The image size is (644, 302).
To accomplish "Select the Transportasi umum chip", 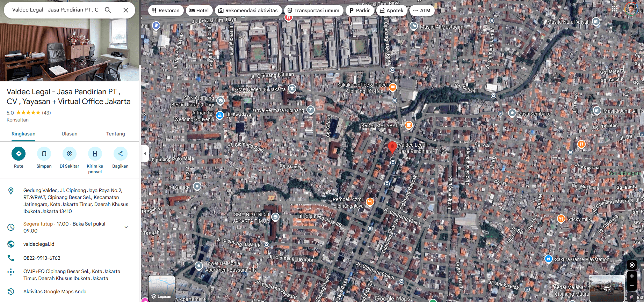I will (313, 10).
